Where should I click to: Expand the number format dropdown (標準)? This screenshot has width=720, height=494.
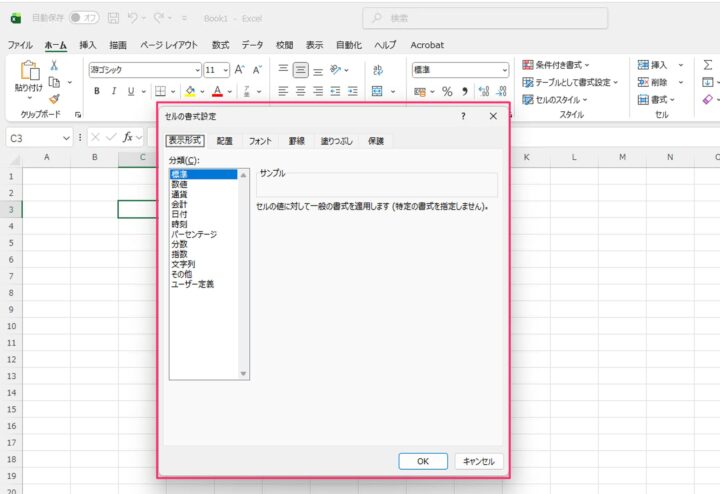504,70
